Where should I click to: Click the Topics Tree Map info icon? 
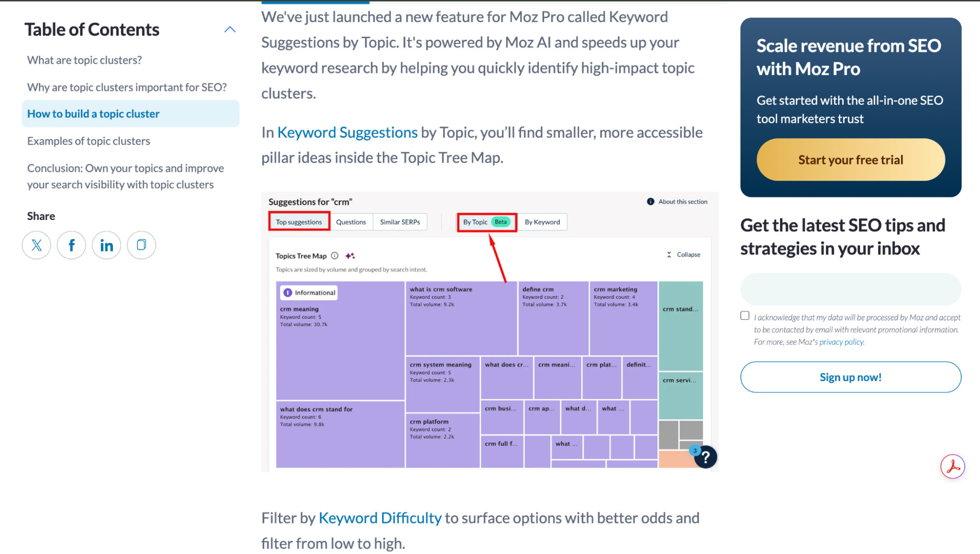tap(335, 256)
